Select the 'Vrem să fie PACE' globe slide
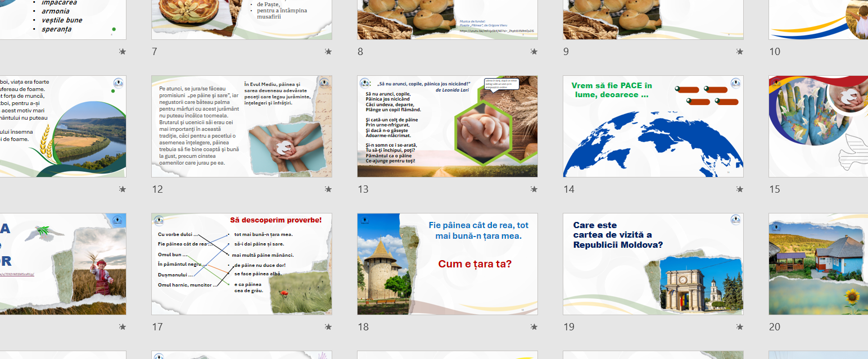This screenshot has height=359, width=868. (653, 126)
